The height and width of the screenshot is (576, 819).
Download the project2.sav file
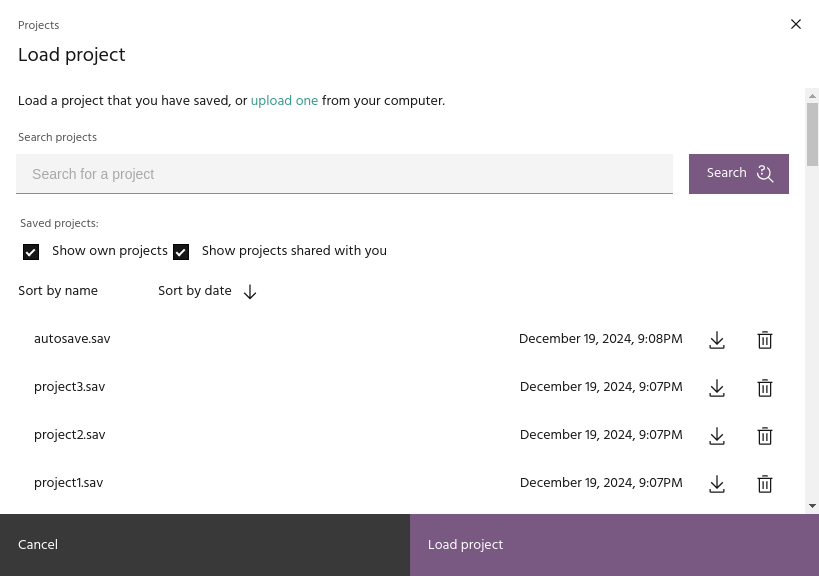coord(717,436)
